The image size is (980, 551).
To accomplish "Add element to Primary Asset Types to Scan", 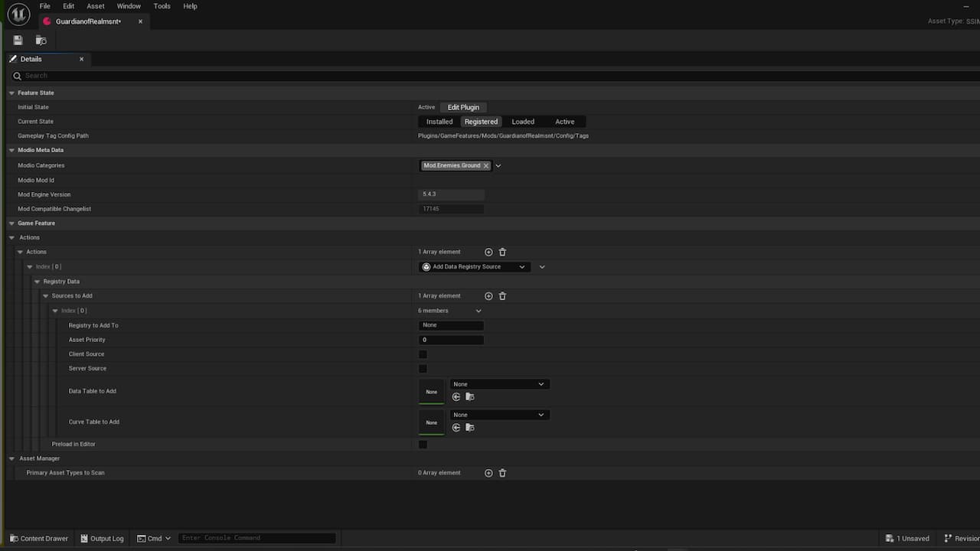I will pyautogui.click(x=488, y=473).
